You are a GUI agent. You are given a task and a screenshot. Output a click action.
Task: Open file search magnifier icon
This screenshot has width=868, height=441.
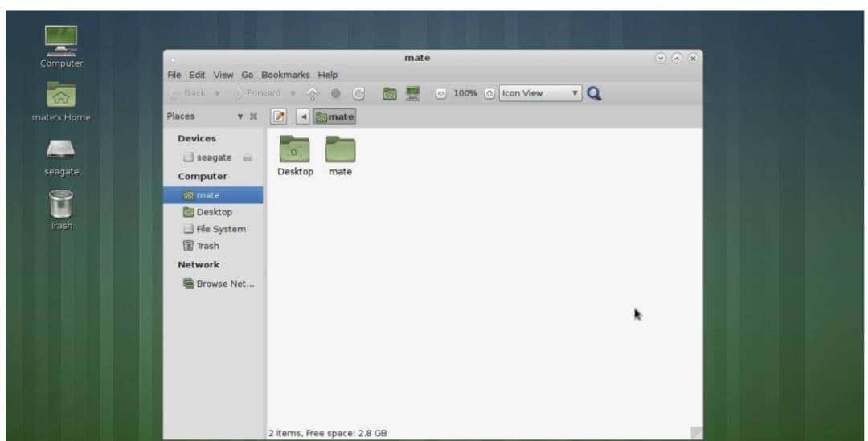tap(594, 93)
